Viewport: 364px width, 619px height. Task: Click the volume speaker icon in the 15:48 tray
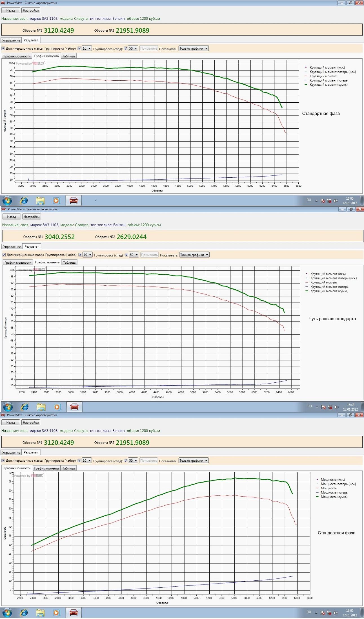336,407
